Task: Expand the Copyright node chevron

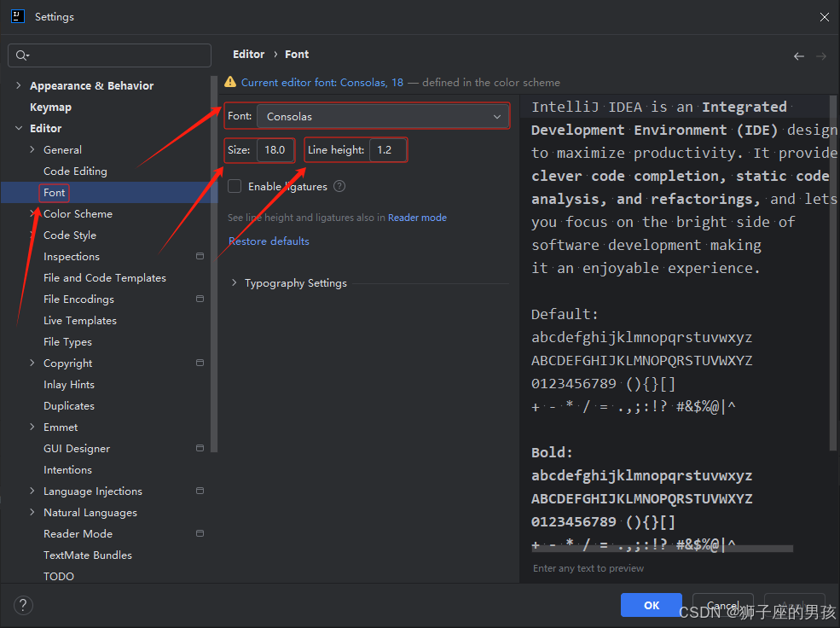Action: point(32,363)
